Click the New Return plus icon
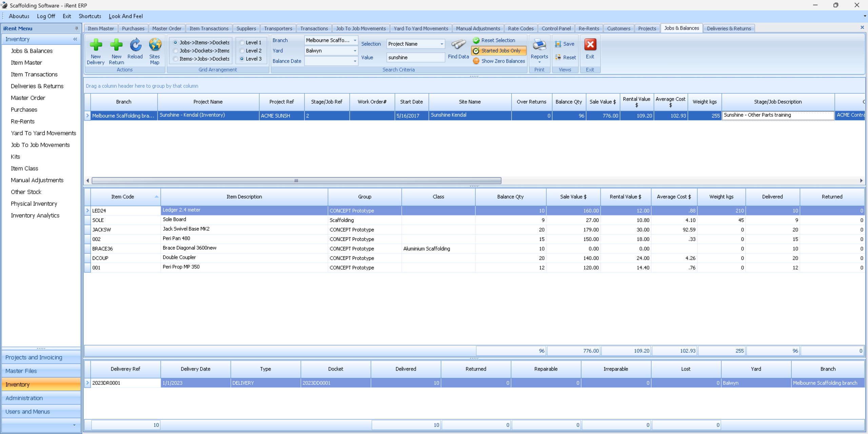Viewport: 868px width, 434px height. click(x=116, y=45)
